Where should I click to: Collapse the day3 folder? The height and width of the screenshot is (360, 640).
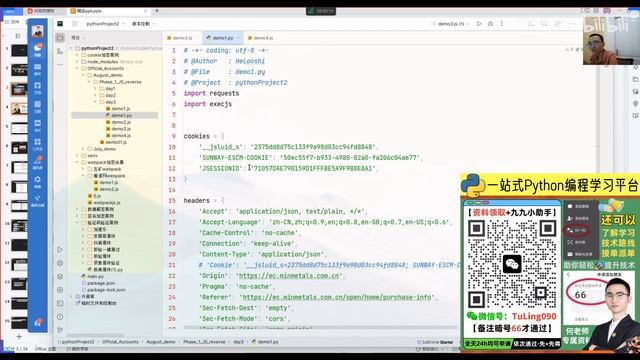tap(96, 102)
